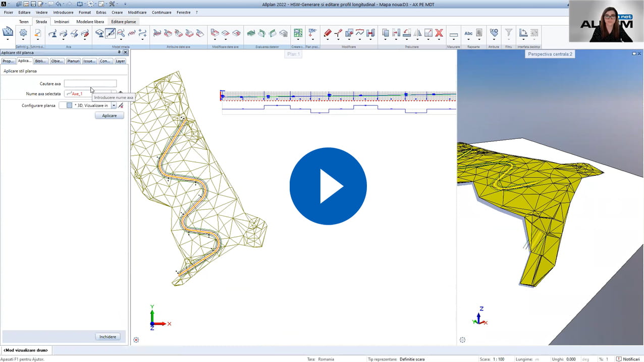Click Definitie scara in status bar
Image resolution: width=644 pixels, height=362 pixels.
(412, 359)
